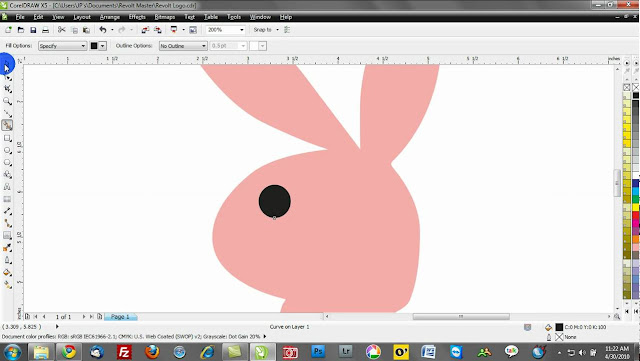This screenshot has height=361, width=640.
Task: Select the Table tool in toolbox
Action: (x=7, y=199)
